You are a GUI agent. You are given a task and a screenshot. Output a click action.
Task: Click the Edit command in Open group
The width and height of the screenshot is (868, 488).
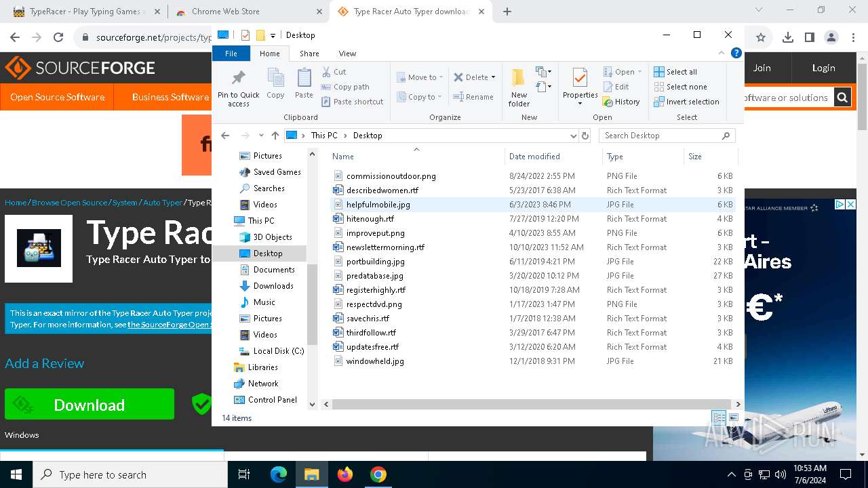click(x=616, y=87)
